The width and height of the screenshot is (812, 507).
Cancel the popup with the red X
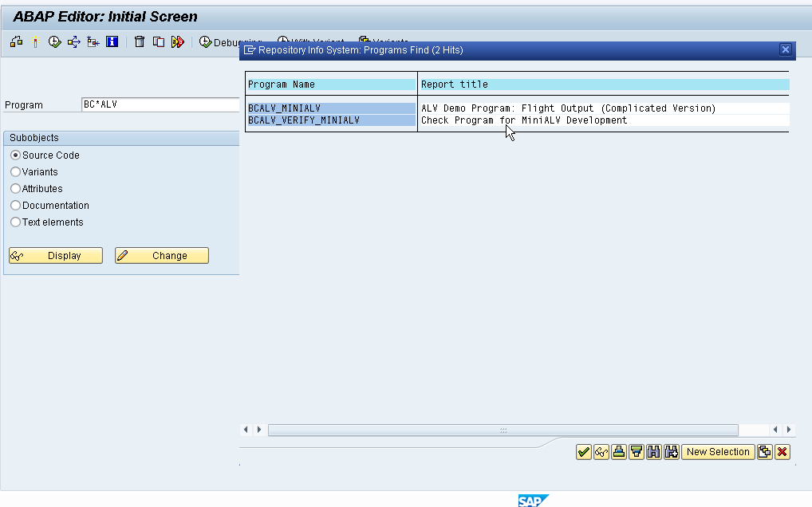coord(782,452)
